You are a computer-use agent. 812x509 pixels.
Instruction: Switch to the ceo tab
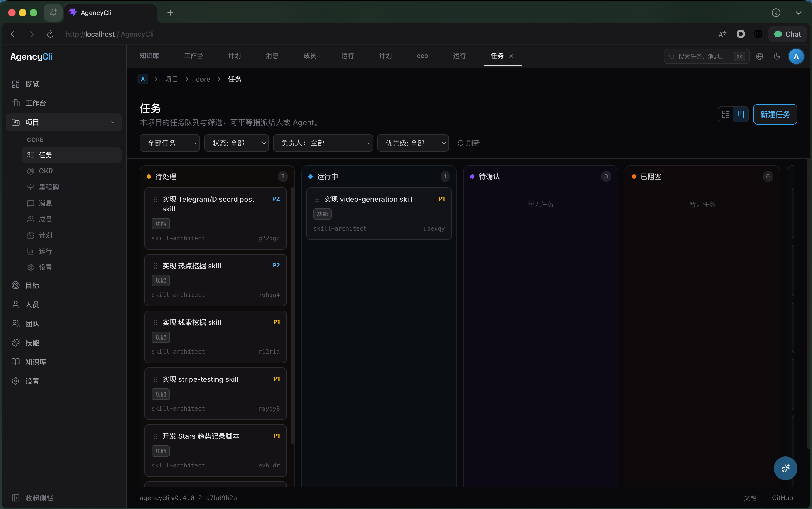coord(422,56)
